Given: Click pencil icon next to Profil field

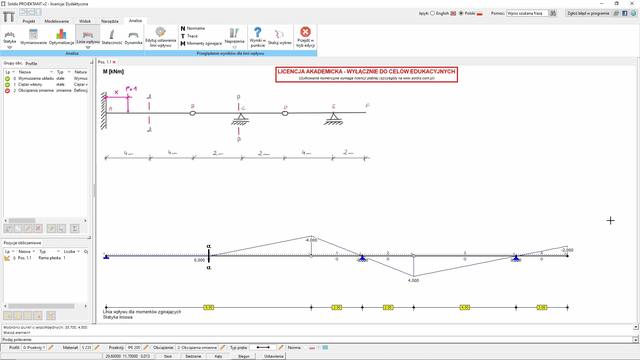Looking at the screenshot, I should (x=51, y=348).
